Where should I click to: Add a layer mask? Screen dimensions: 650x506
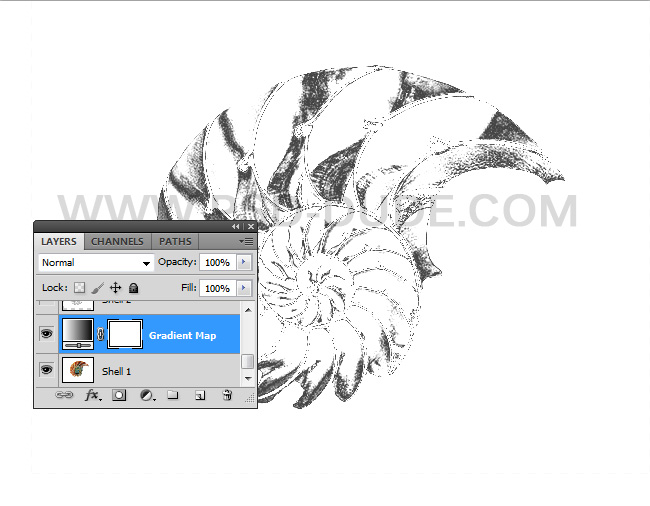point(119,395)
